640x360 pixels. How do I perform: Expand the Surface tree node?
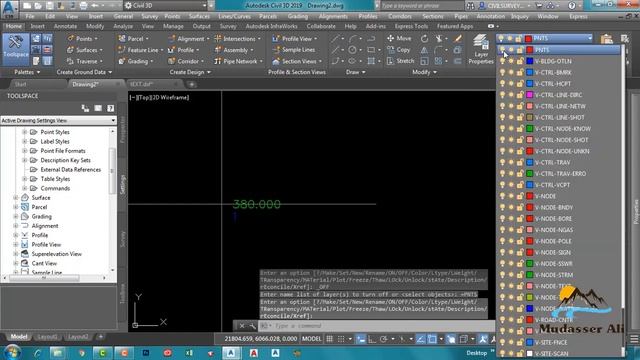[16, 198]
